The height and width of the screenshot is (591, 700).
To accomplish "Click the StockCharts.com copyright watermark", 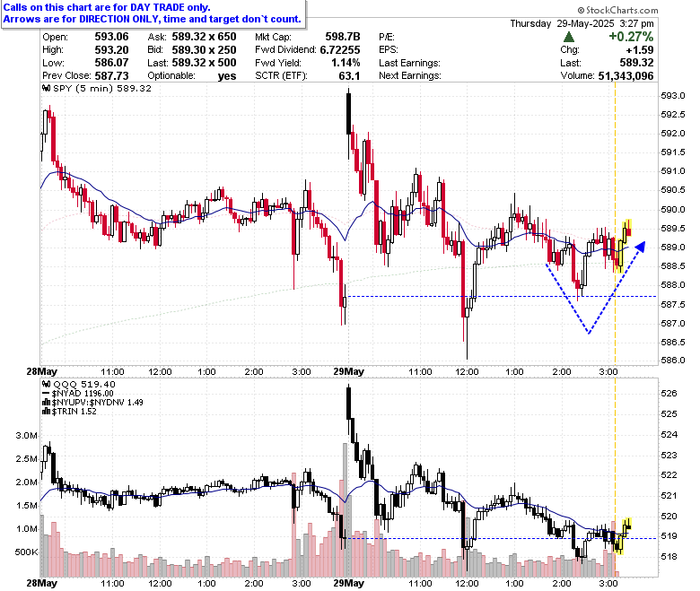I will pos(617,10).
